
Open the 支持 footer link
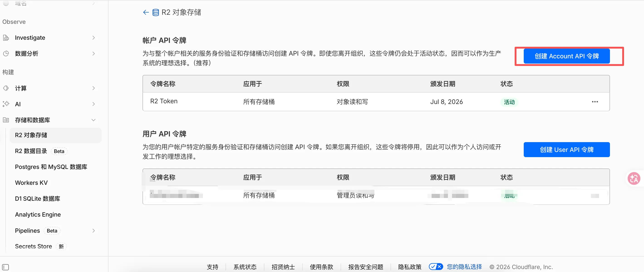coord(212,267)
